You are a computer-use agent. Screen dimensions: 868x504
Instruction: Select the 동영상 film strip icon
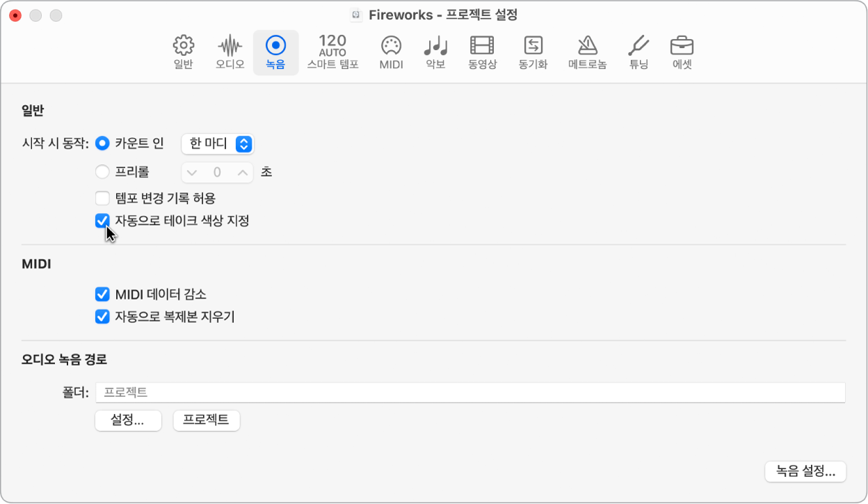coord(482,53)
